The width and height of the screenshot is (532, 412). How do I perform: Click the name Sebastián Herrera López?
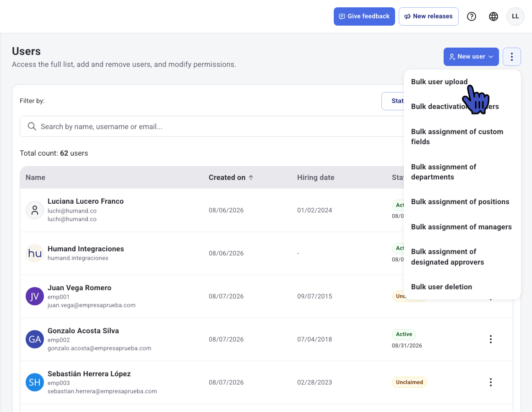[x=89, y=374]
